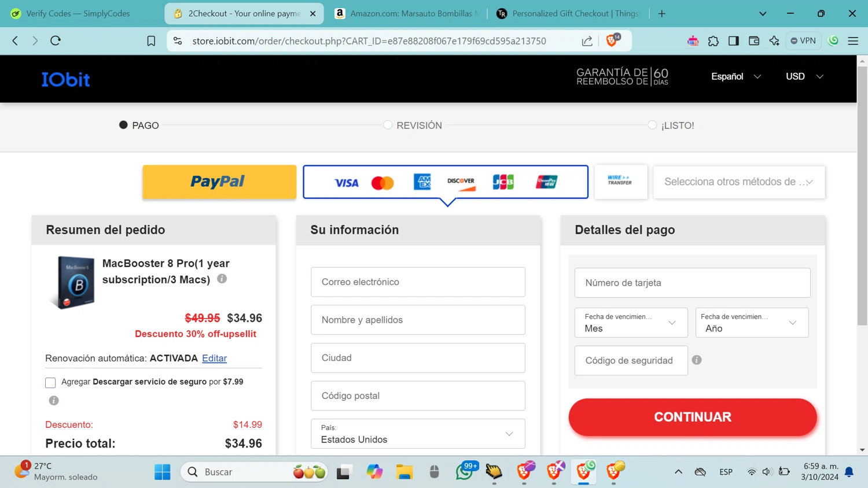The height and width of the screenshot is (488, 868).
Task: Select the PAGO step indicator
Action: (139, 125)
